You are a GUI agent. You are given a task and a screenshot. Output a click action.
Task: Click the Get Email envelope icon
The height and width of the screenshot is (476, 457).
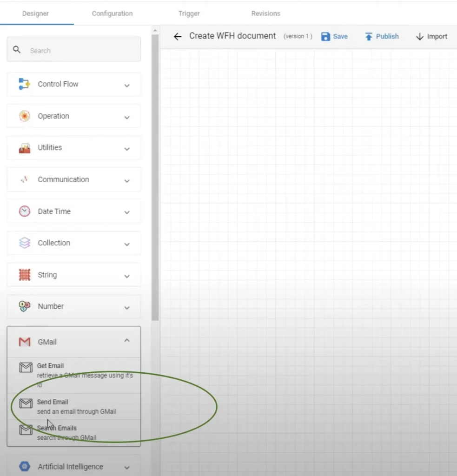click(26, 367)
